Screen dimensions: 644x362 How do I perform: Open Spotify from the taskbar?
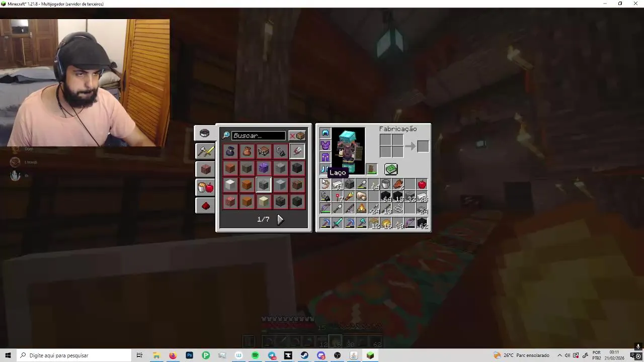click(255, 355)
